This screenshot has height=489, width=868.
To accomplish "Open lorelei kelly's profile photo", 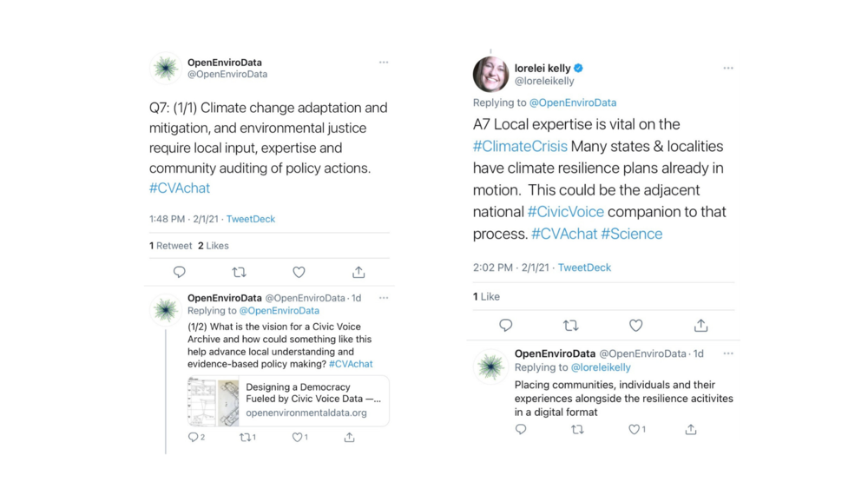I will [490, 74].
